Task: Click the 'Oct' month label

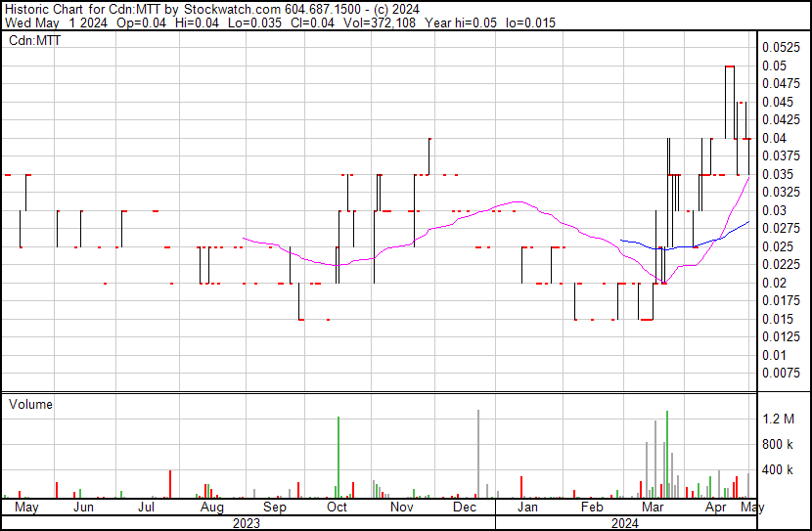Action: point(337,507)
